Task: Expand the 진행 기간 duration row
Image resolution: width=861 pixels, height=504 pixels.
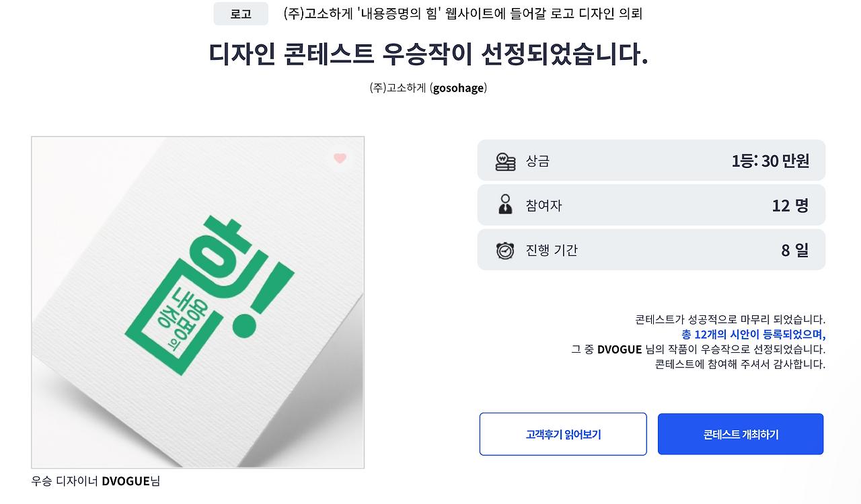Action: [x=651, y=249]
